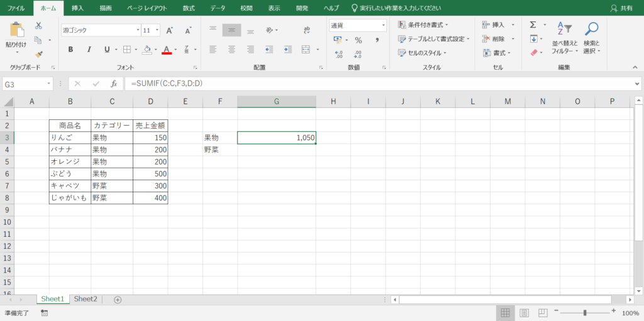Click the Share (共有) button
Viewport: 644px width, 321px height.
pyautogui.click(x=621, y=8)
